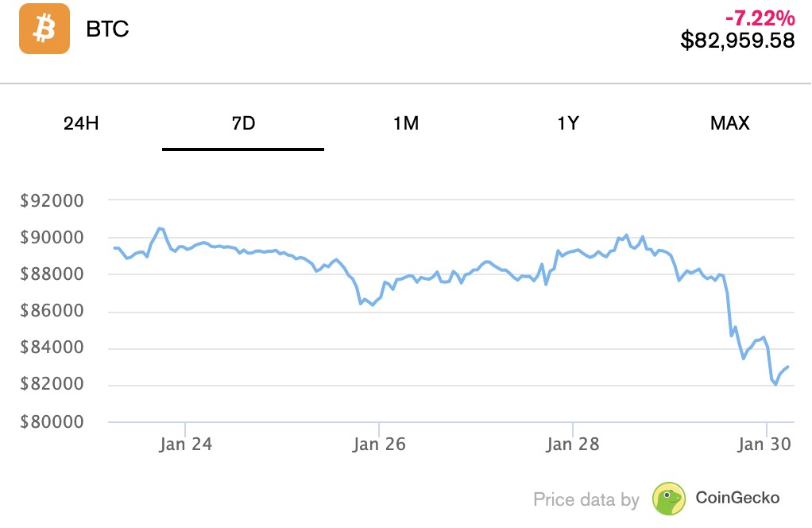Click the BTC ticker label
This screenshot has height=528, width=812.
coord(107,29)
